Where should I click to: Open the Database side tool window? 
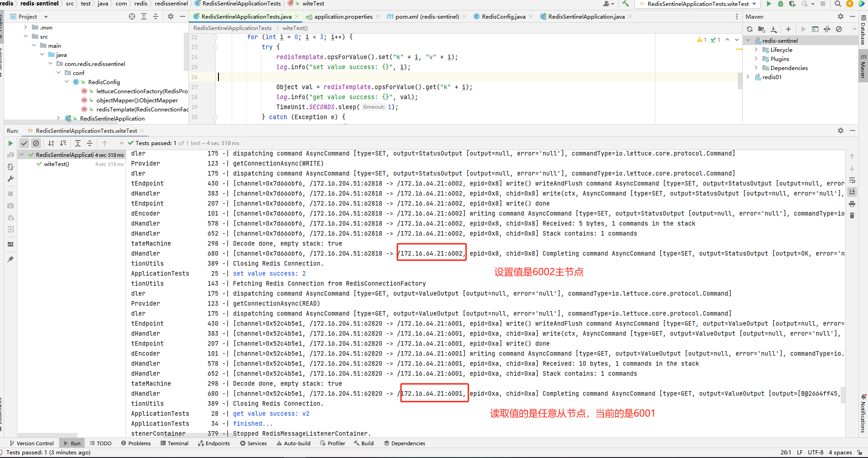point(863,30)
